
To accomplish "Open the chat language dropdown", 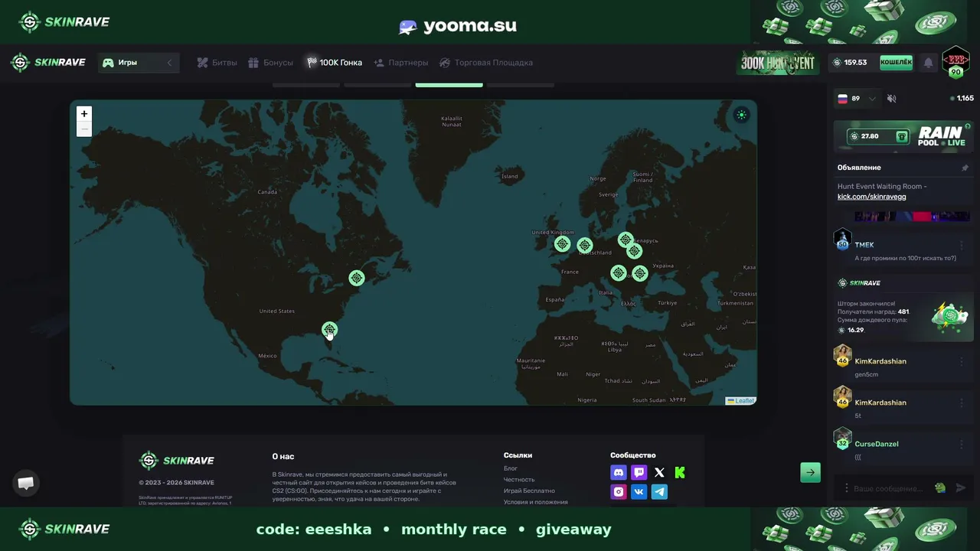I will click(857, 99).
